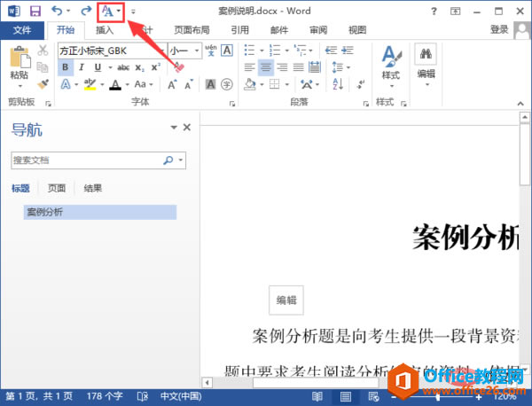Customize Quick Access Toolbar dropdown
Image resolution: width=532 pixels, height=406 pixels.
click(x=133, y=12)
